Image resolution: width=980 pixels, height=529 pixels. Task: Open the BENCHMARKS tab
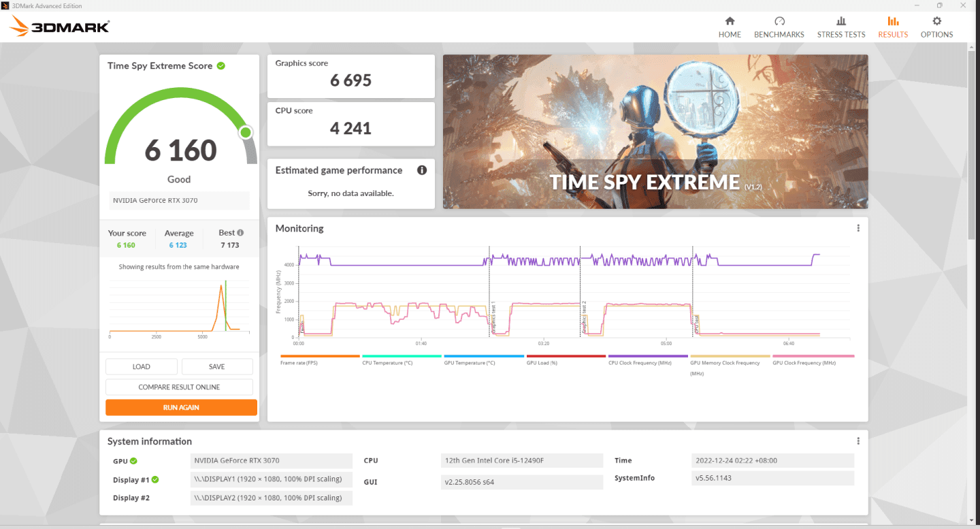(x=779, y=27)
